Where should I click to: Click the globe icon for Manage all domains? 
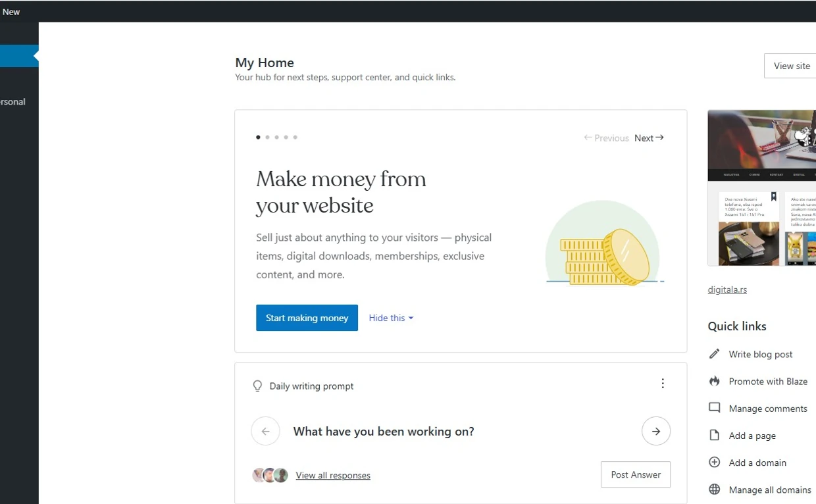click(x=714, y=490)
